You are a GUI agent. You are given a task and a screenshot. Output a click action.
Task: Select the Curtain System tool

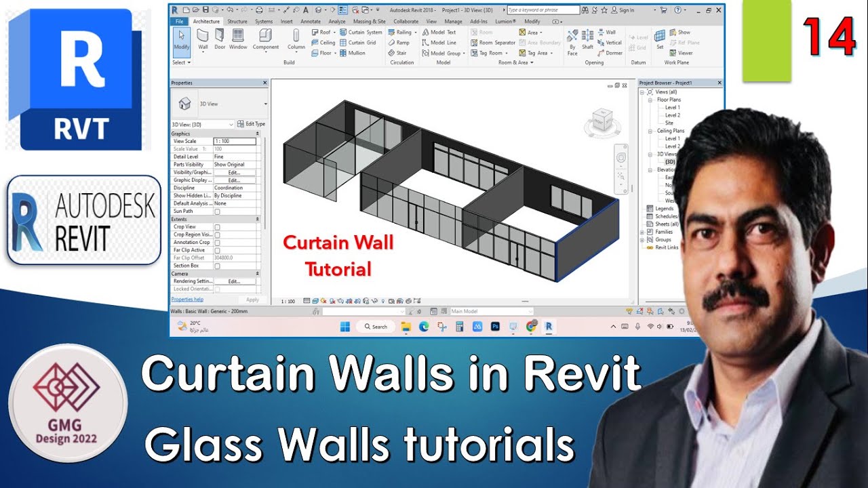[x=361, y=32]
